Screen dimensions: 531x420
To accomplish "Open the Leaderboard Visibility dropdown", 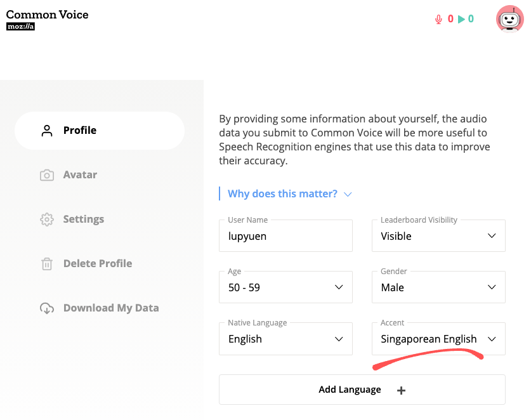I will click(438, 236).
